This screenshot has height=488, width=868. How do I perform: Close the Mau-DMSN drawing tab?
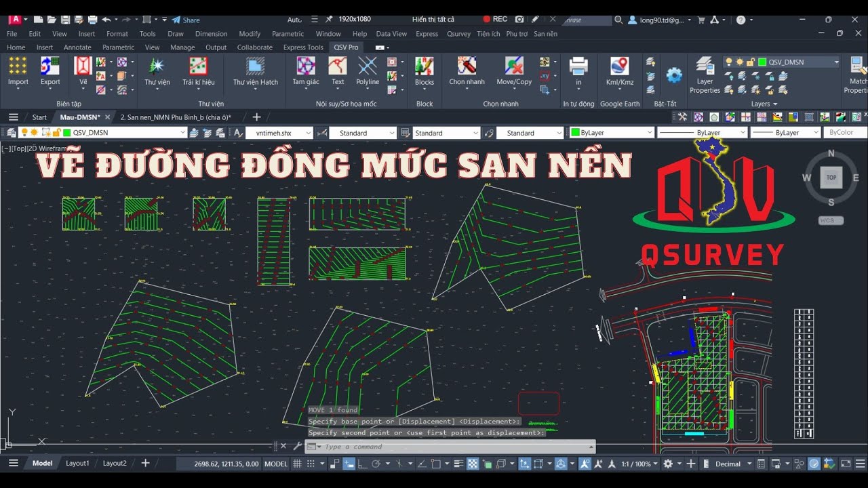(x=107, y=117)
